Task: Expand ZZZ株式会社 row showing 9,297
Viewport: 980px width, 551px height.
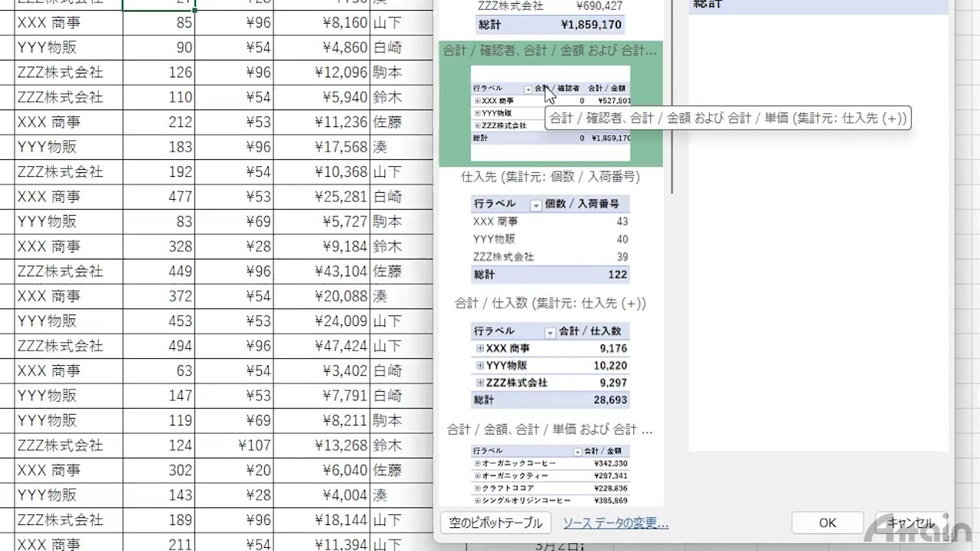Action: point(480,383)
